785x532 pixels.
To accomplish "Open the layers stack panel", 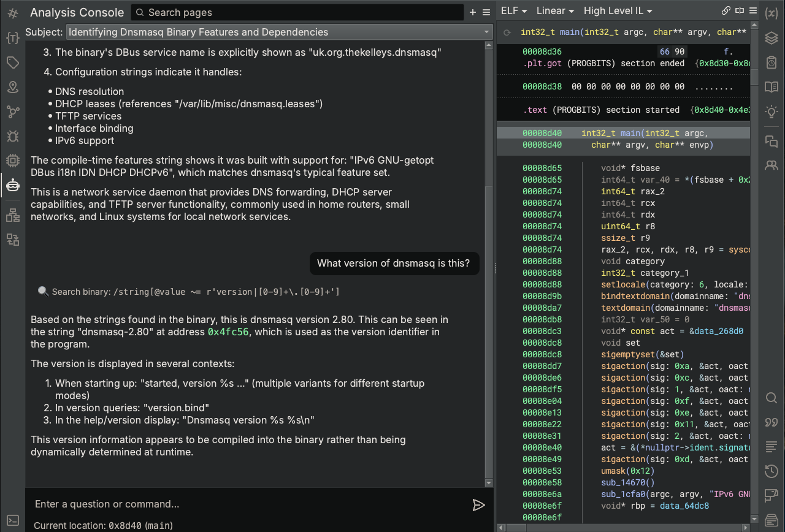I will (772, 38).
